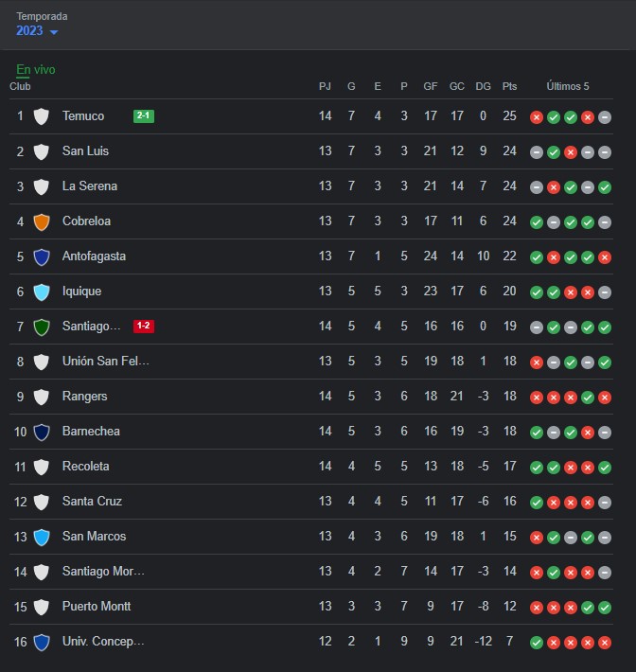This screenshot has height=672, width=636.
Task: Click the blue Antofagasta shield icon
Action: coord(42,257)
